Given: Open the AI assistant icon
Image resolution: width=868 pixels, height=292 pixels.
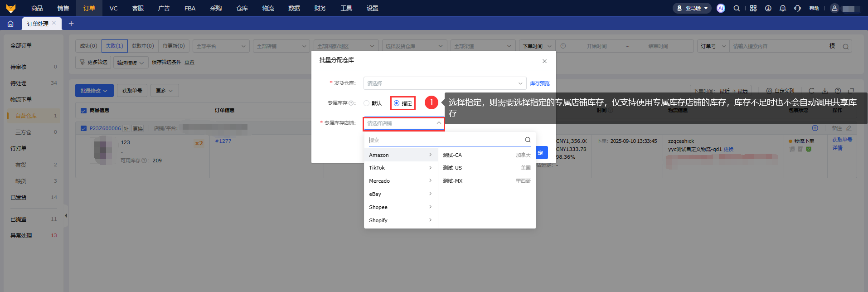Looking at the screenshot, I should tap(721, 8).
